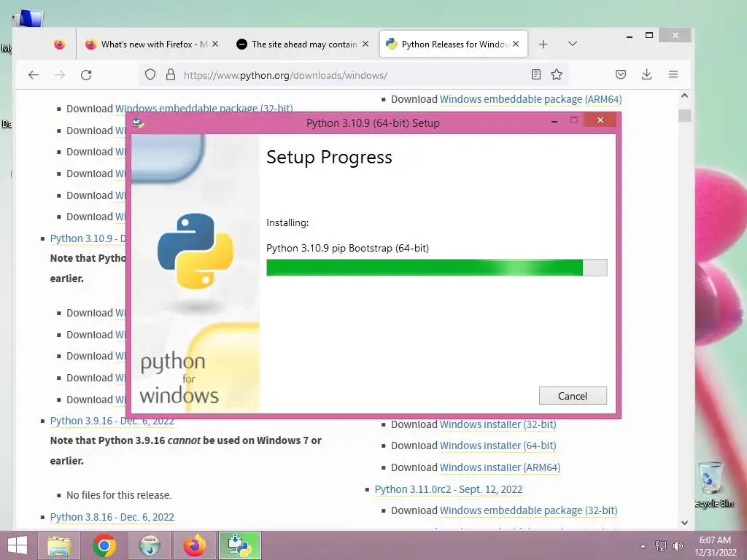Click the installation progress bar
The image size is (747, 560).
coord(436,268)
